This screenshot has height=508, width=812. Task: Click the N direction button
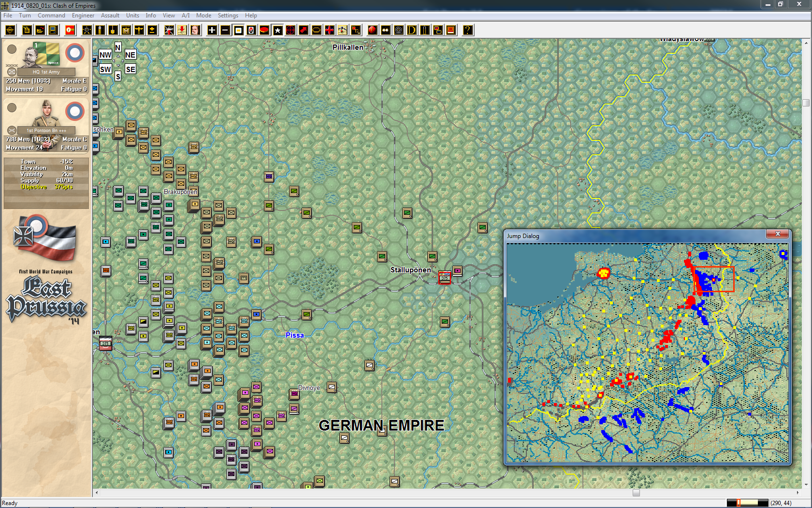(118, 47)
